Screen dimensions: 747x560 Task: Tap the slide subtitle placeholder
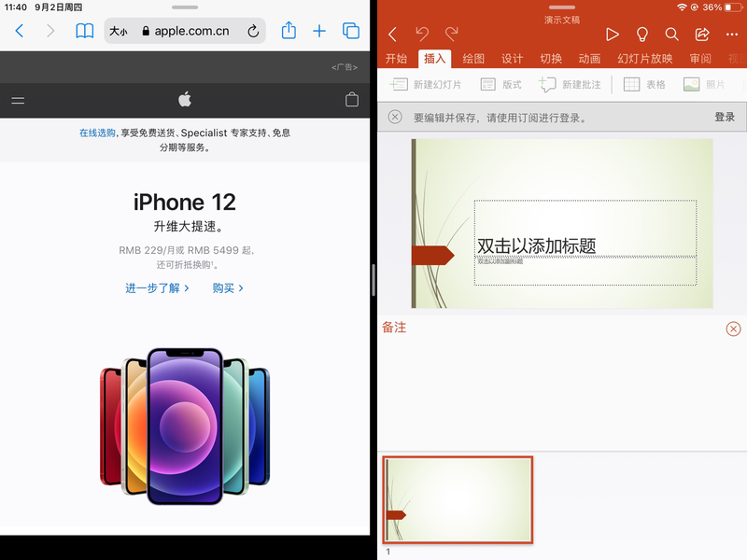pyautogui.click(x=585, y=271)
